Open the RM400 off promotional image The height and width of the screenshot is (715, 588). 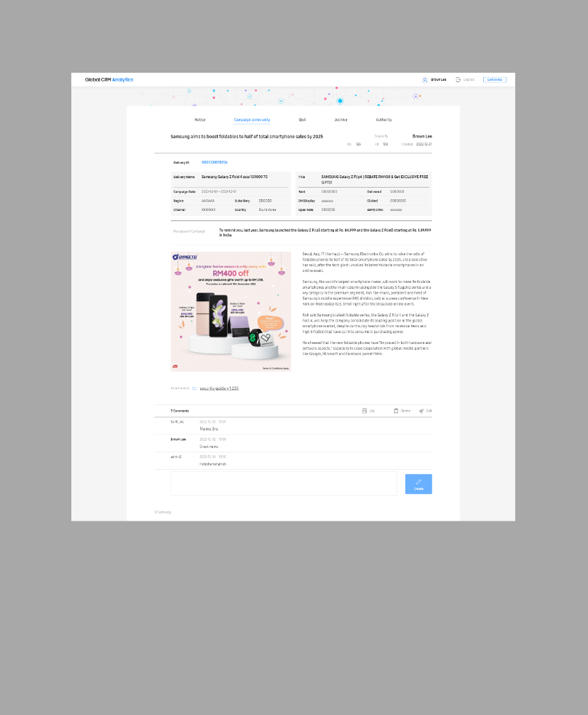coord(231,311)
